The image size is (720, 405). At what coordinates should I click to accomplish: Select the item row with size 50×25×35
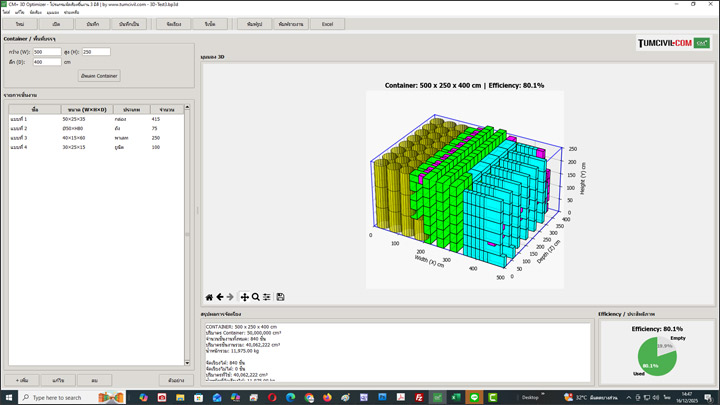pyautogui.click(x=75, y=119)
